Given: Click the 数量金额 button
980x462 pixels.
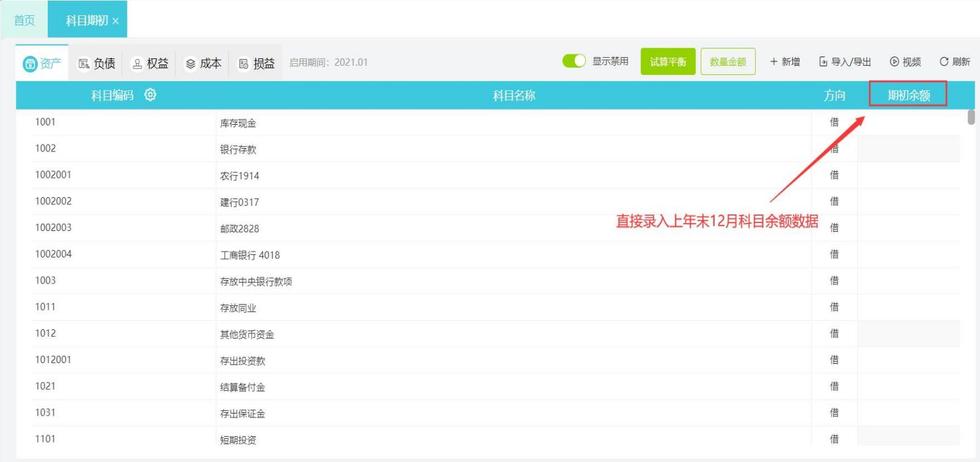Looking at the screenshot, I should pos(728,62).
